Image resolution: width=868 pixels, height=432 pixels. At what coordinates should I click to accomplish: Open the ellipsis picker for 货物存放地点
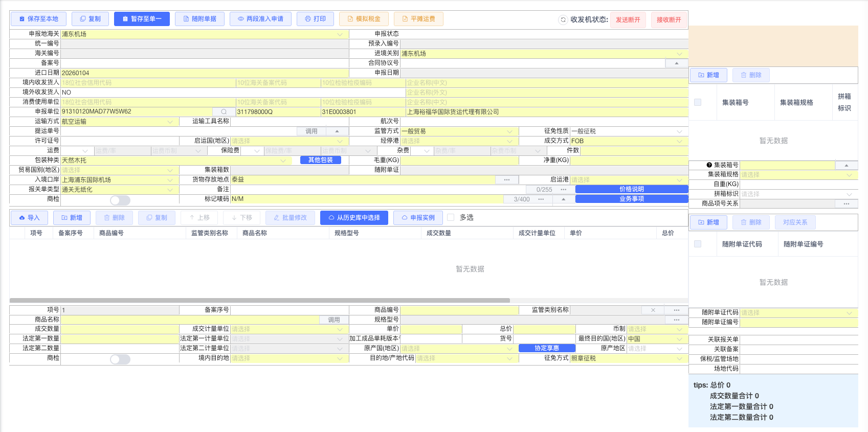(506, 180)
